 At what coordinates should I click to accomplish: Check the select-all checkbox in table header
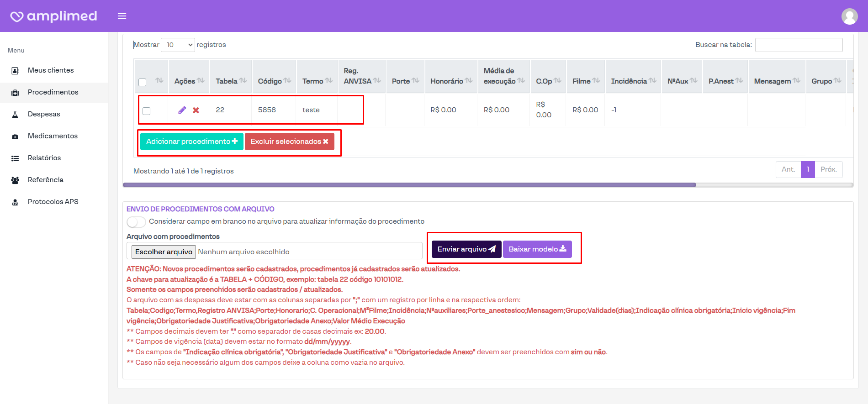143,82
